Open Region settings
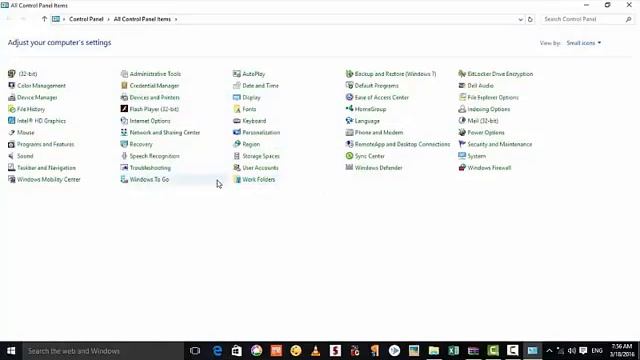640x360 pixels. 251,144
